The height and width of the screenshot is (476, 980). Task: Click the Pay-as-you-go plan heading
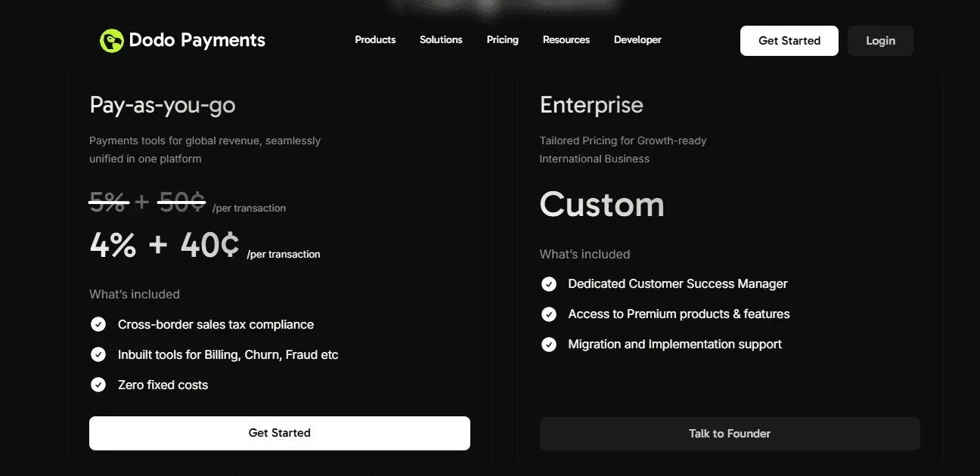tap(163, 105)
